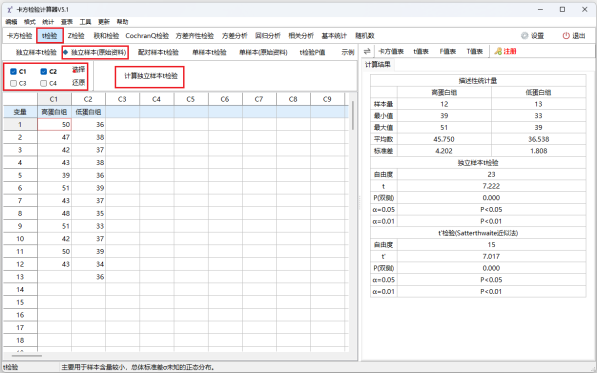Open the 帮助 menu
The image size is (597, 373).
(x=122, y=22)
